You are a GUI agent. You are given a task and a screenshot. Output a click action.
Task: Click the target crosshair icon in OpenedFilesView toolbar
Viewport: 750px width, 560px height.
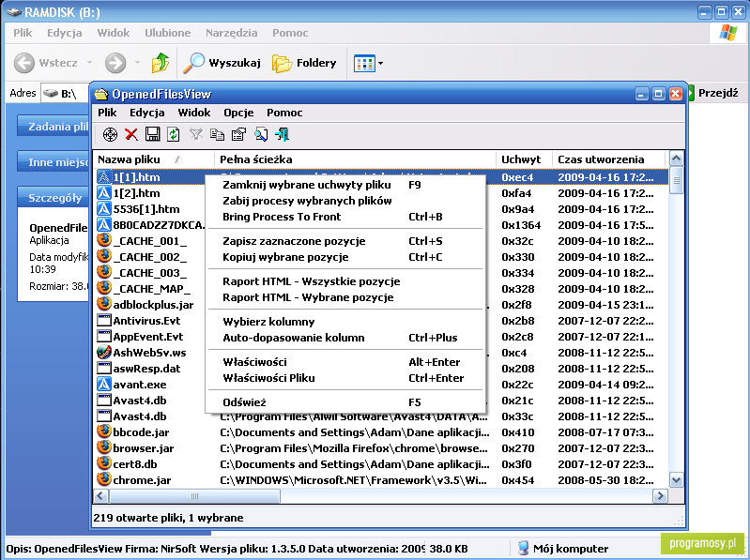[110, 135]
